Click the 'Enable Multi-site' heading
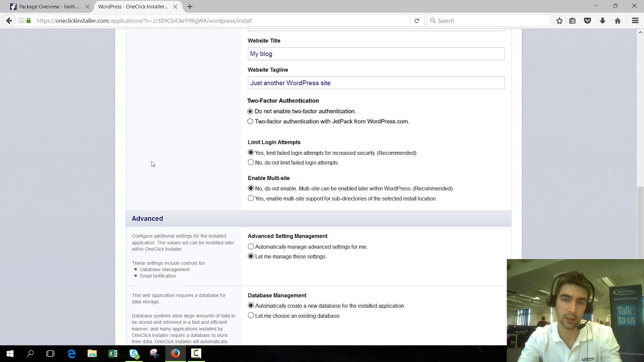The image size is (644, 362). pos(269,178)
